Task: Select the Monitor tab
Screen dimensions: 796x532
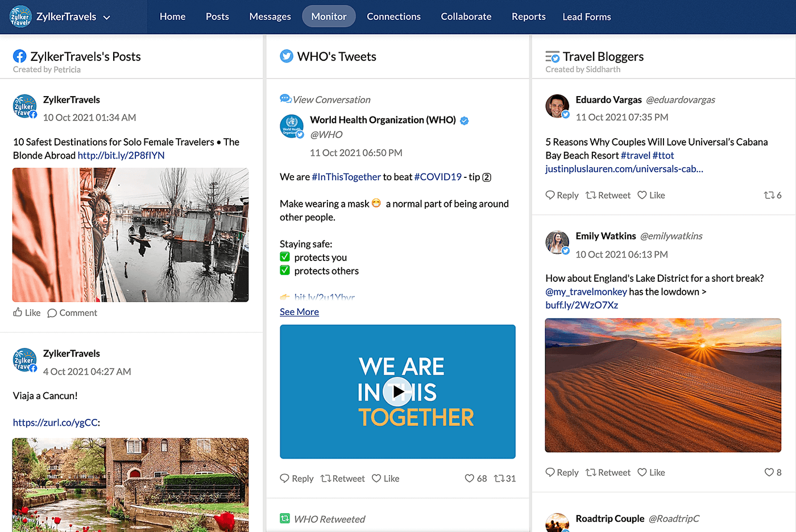Action: pos(329,16)
